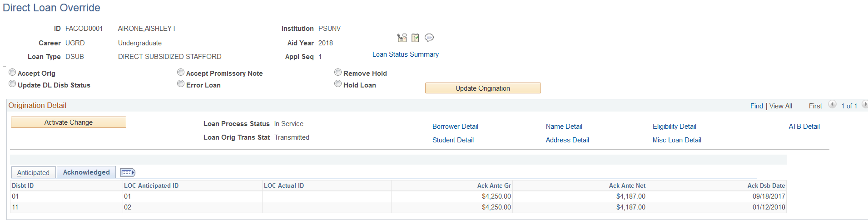868x224 pixels.
Task: Click the previous row arrow icon
Action: [x=832, y=105]
